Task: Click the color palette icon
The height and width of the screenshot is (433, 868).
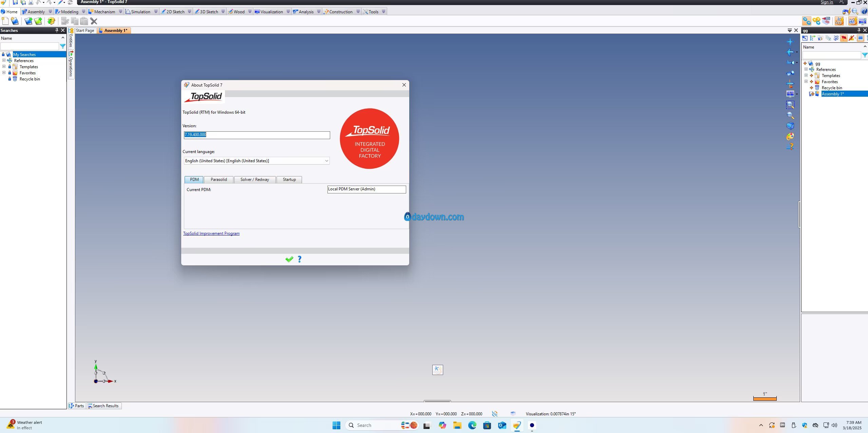Action: pyautogui.click(x=790, y=136)
